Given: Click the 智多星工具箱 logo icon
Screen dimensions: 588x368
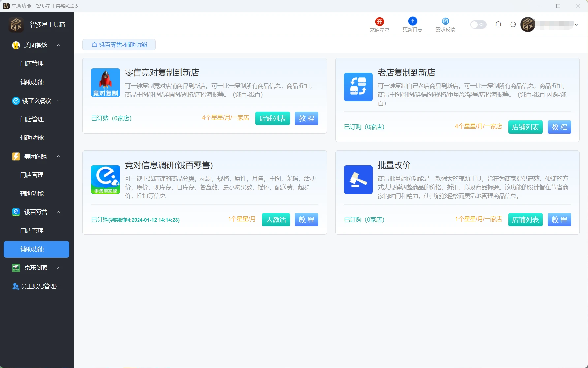Looking at the screenshot, I should [x=16, y=25].
